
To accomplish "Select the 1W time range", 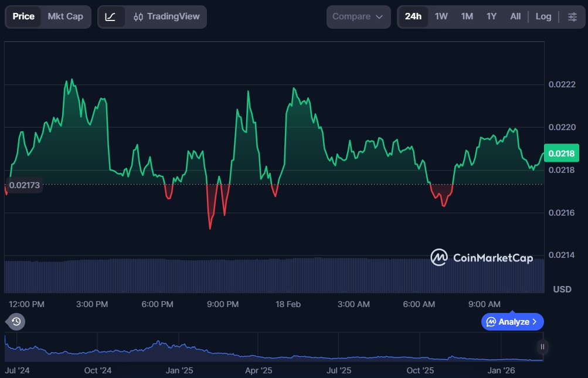I will click(x=441, y=17).
